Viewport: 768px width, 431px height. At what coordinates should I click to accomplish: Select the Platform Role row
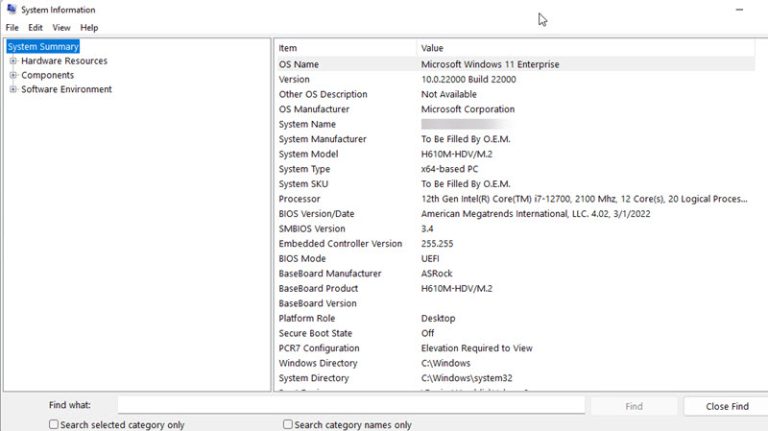515,318
